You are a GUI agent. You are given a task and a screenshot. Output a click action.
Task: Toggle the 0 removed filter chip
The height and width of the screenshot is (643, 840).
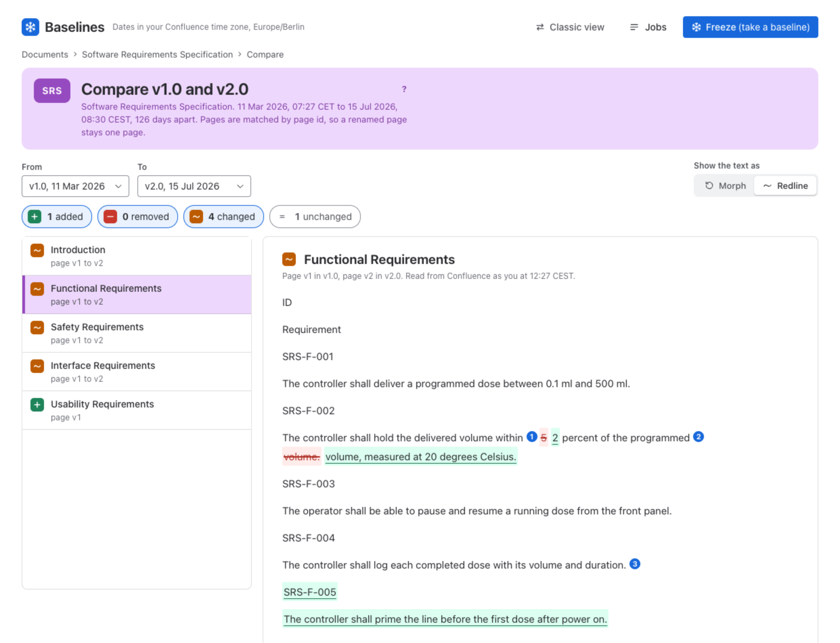pyautogui.click(x=138, y=217)
